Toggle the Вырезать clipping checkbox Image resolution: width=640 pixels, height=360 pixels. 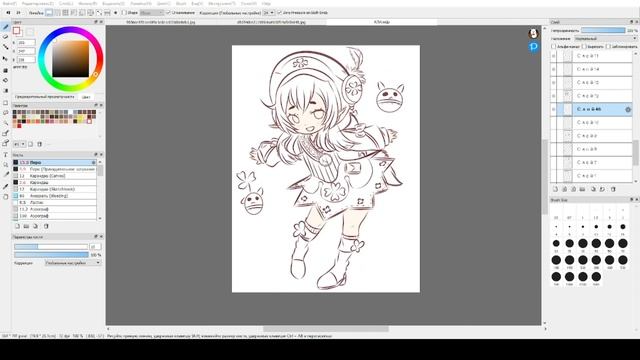point(584,47)
